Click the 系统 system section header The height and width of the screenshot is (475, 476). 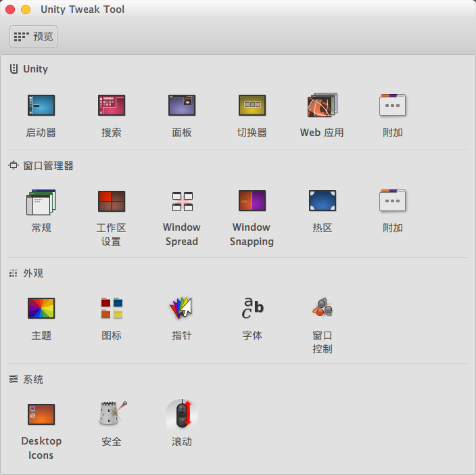pyautogui.click(x=26, y=380)
